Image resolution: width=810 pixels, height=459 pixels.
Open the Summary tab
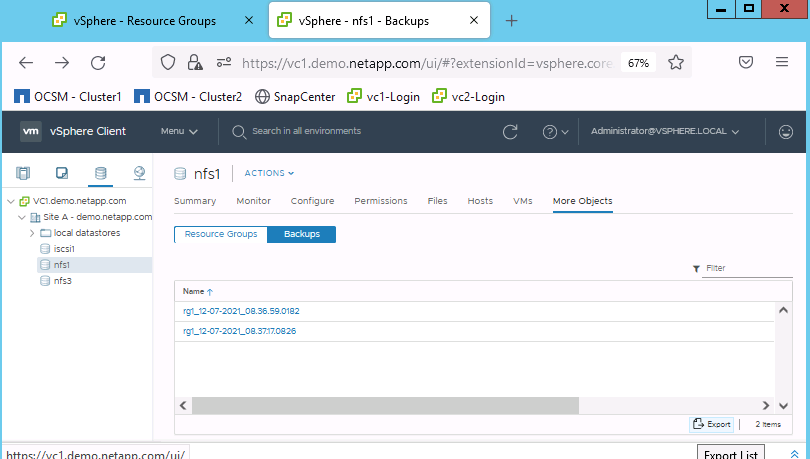tap(195, 201)
